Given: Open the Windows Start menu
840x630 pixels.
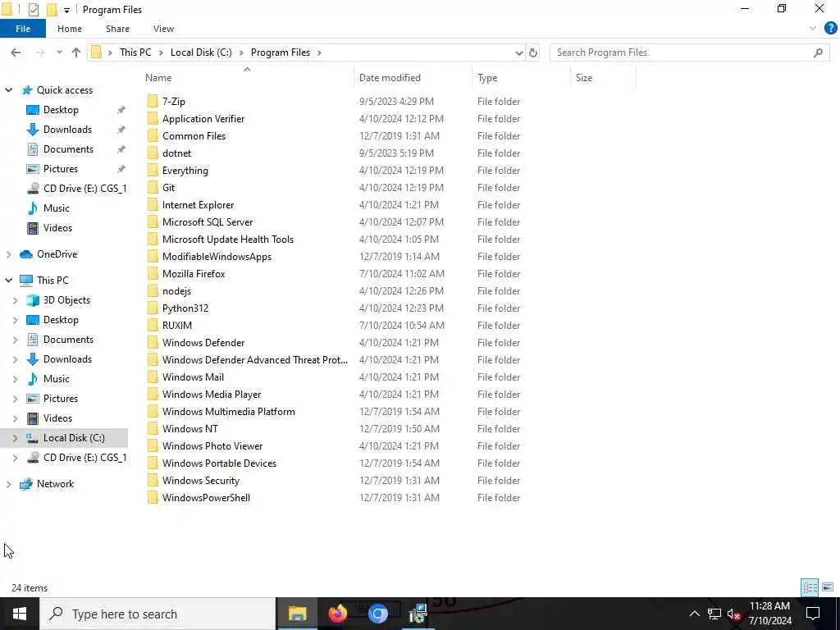Looking at the screenshot, I should click(20, 614).
